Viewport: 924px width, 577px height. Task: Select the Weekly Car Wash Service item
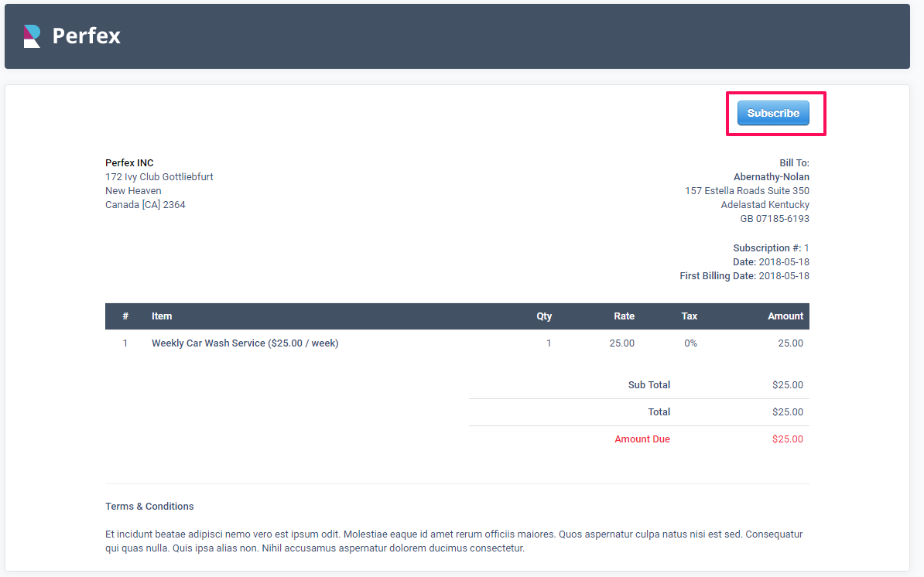click(x=245, y=343)
